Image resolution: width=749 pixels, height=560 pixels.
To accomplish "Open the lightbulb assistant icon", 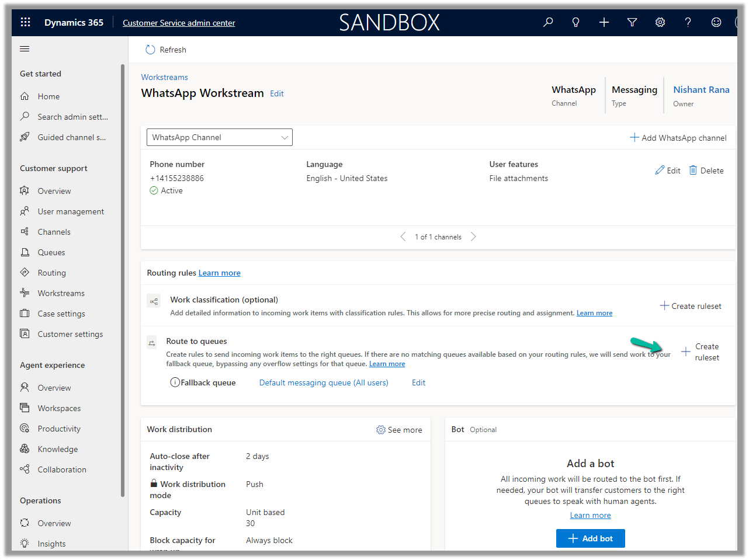I will coord(575,22).
